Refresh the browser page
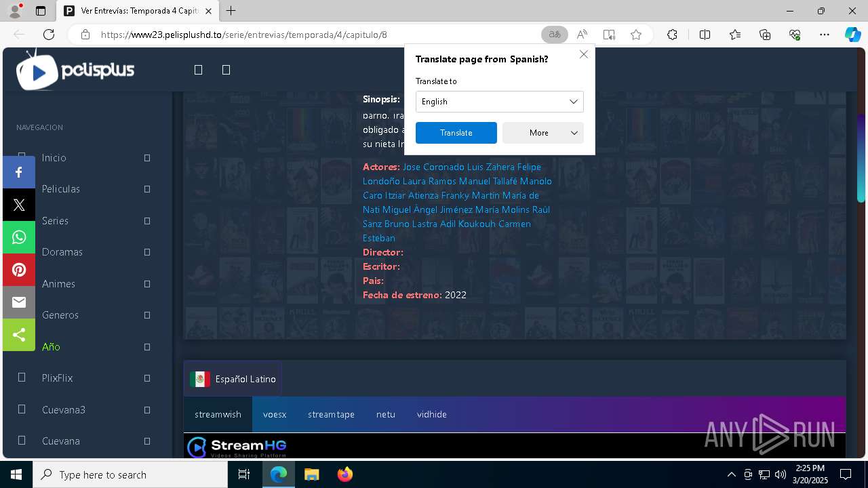 tap(49, 35)
